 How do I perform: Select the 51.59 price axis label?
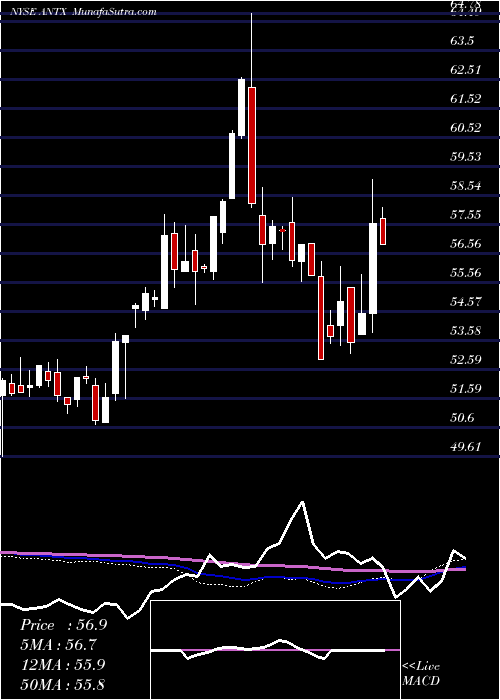point(467,389)
